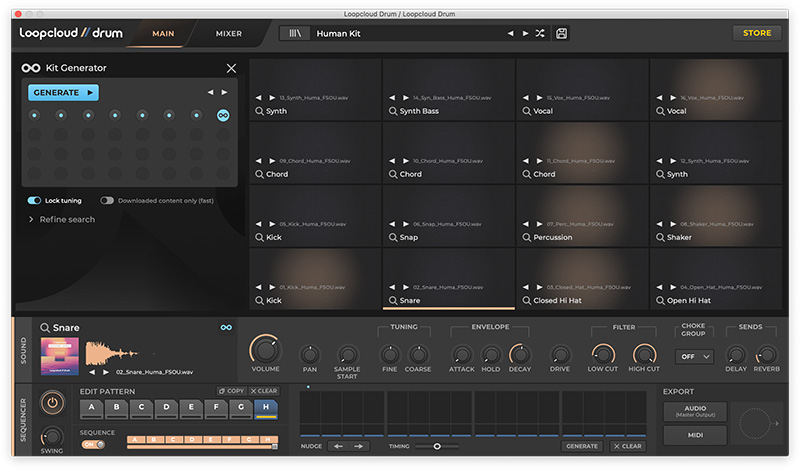Enable Downloaded content only switch
The height and width of the screenshot is (470, 800).
(x=107, y=201)
